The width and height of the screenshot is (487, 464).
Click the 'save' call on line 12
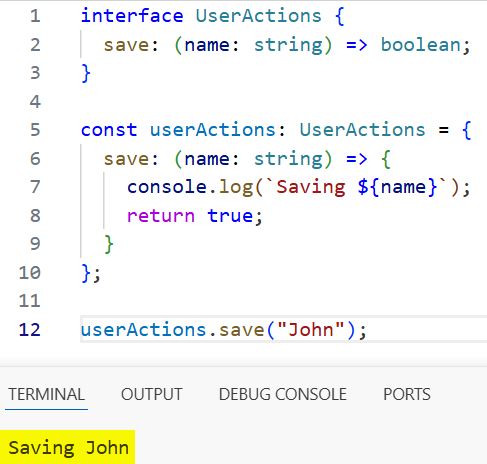[241, 330]
